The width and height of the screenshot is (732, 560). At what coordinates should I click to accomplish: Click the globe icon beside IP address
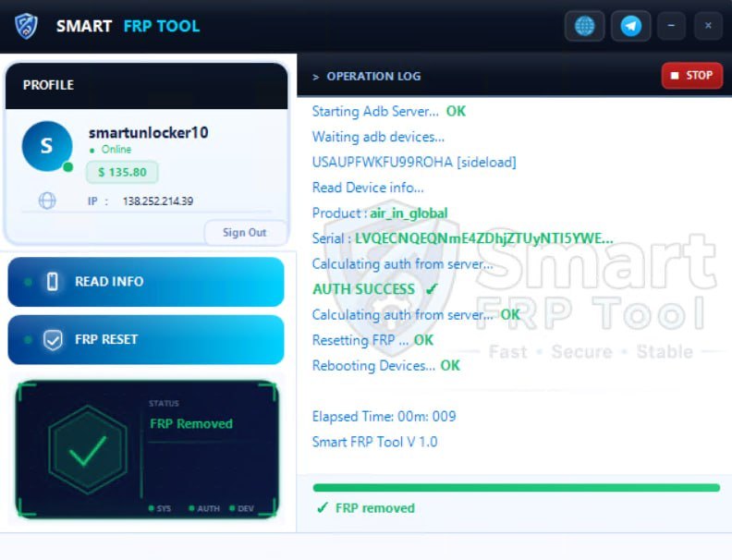[47, 201]
